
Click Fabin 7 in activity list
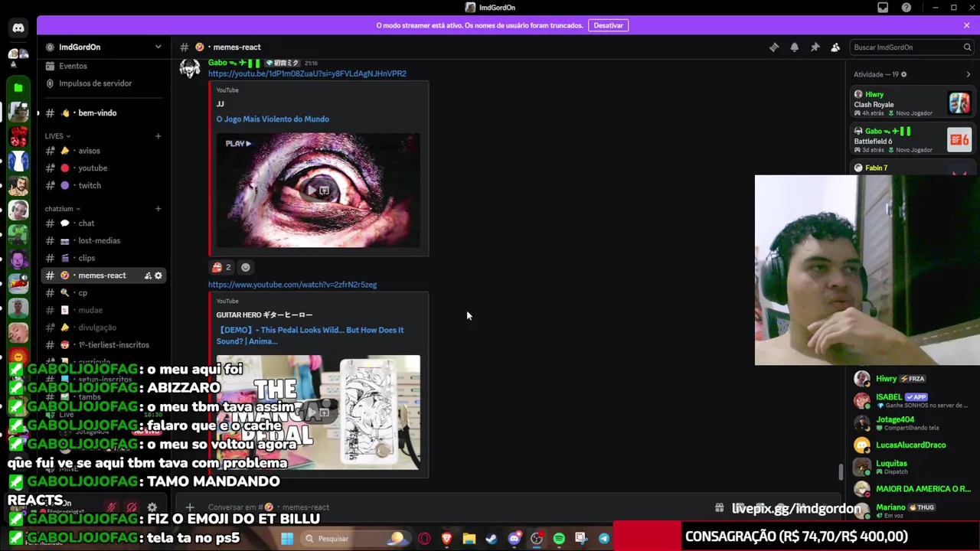click(877, 168)
